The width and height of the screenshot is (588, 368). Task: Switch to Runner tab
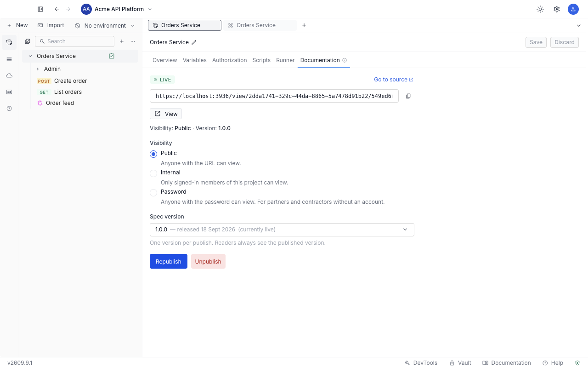285,60
